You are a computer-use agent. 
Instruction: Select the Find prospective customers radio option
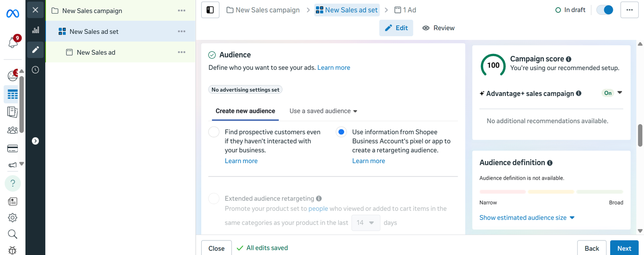pos(214,132)
